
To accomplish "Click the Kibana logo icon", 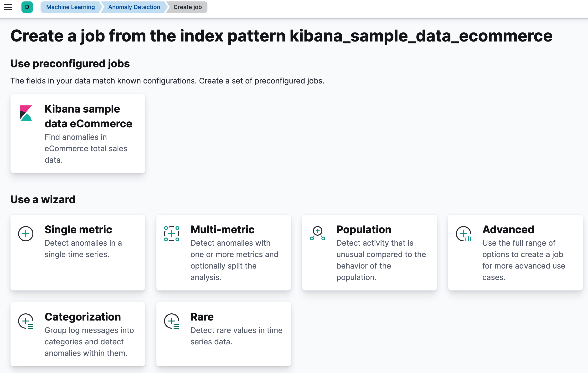I will [26, 113].
